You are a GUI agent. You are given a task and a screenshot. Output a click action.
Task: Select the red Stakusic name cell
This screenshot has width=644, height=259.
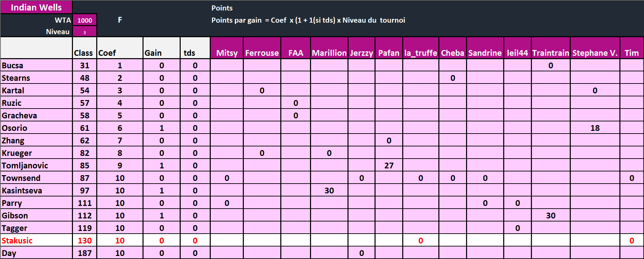pyautogui.click(x=36, y=240)
